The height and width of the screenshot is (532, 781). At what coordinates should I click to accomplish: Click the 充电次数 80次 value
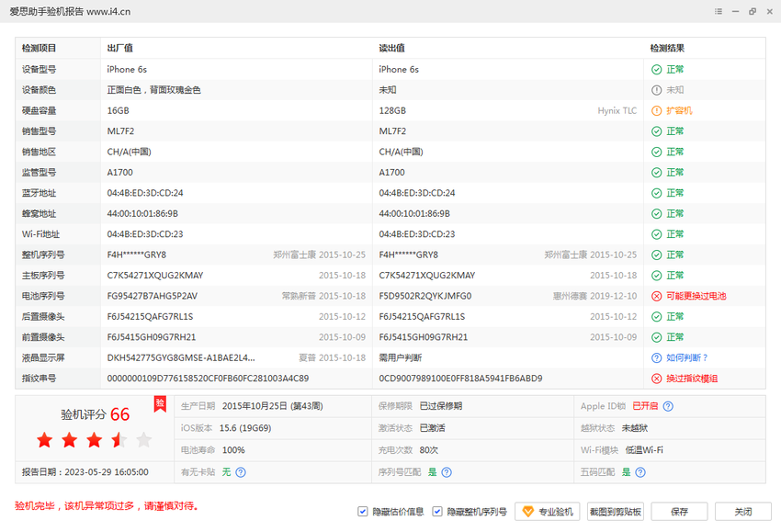pos(429,450)
